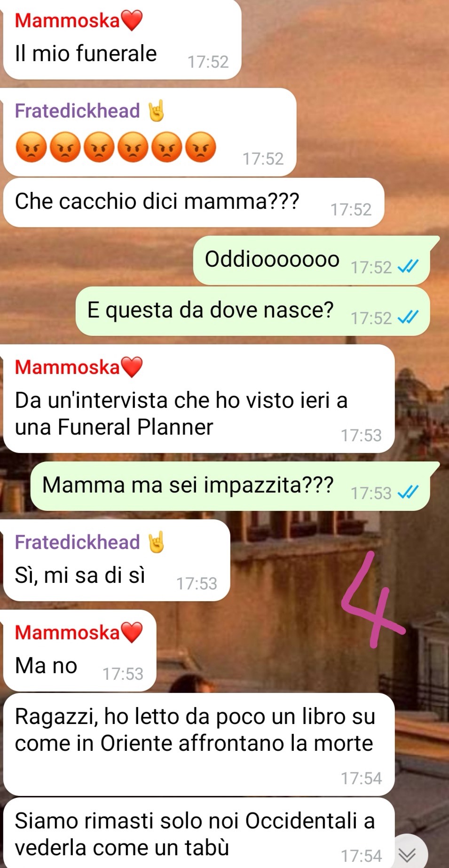Viewport: 449px width, 868px height.
Task: Select 'E questa da dove nasce?' message
Action: pos(253,311)
